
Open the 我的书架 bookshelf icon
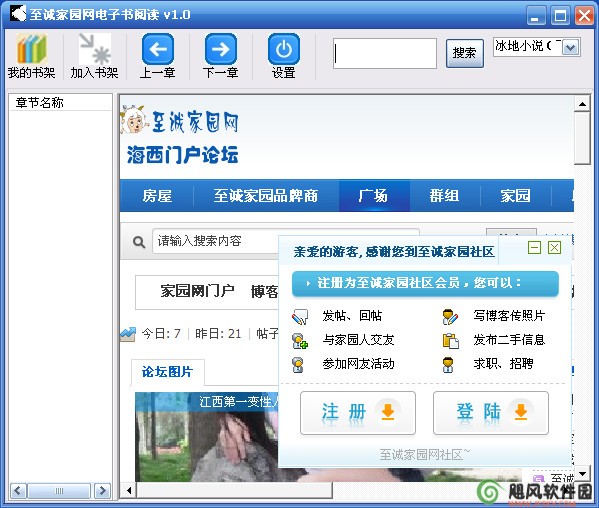(x=32, y=49)
